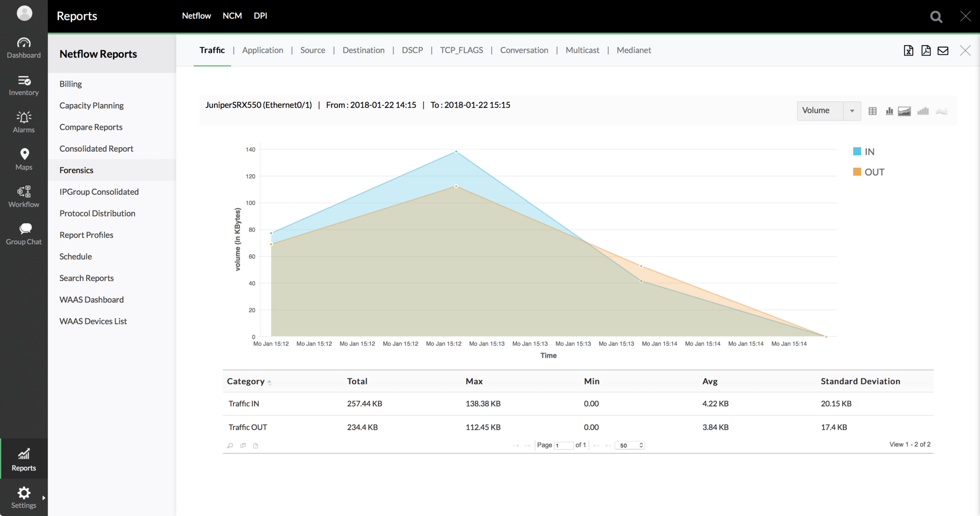
Task: Export the report as PDF
Action: point(926,50)
